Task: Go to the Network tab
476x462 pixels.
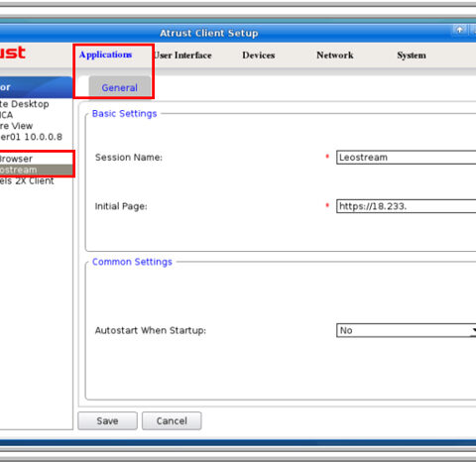Action: (335, 56)
